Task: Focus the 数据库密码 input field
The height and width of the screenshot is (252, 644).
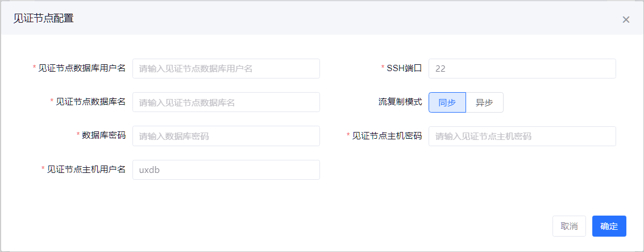Action: point(226,136)
